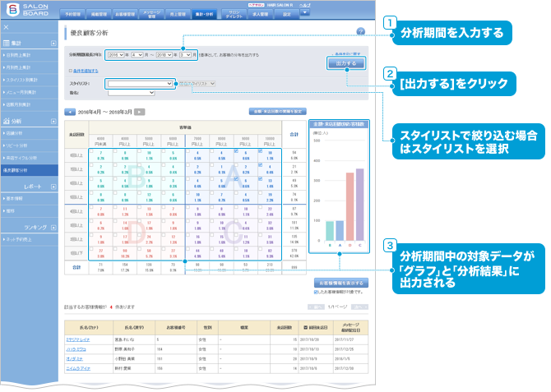
Task: Switch to the 設定 tab
Action: [x=287, y=14]
